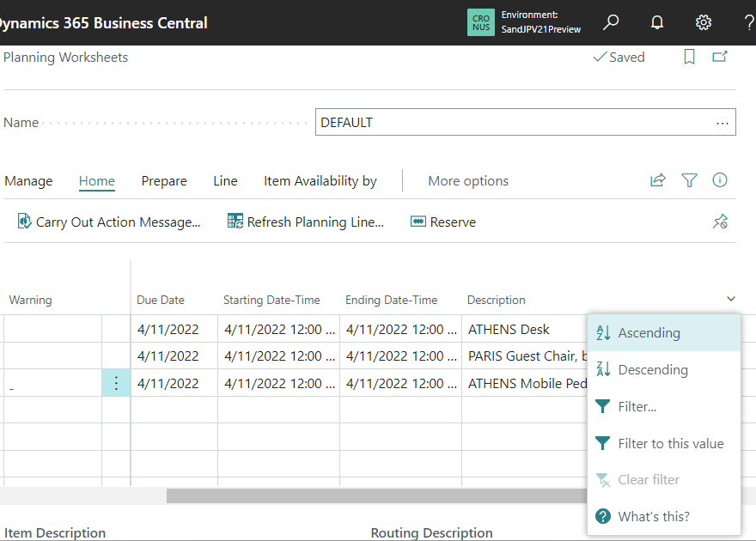
Task: Click the Description column header
Action: [497, 301]
